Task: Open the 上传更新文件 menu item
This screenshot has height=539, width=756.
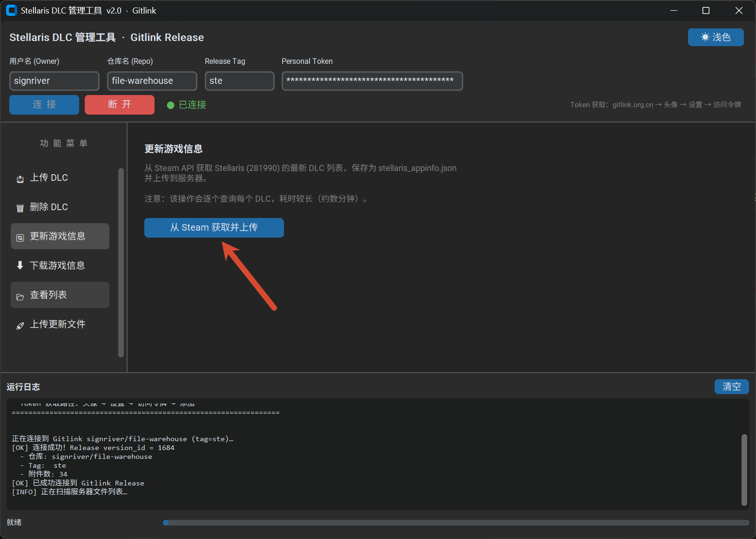Action: tap(60, 324)
